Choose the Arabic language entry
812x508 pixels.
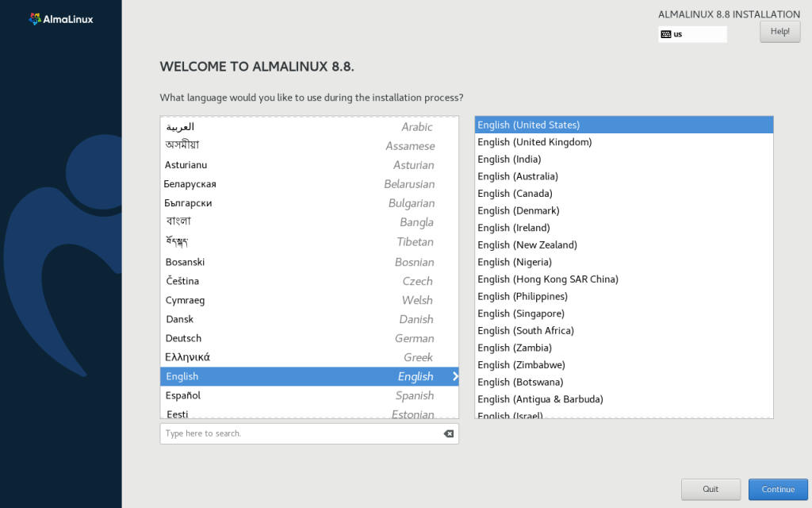pos(309,127)
